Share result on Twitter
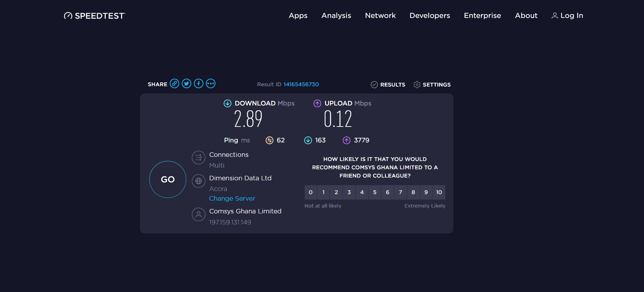 coord(187,84)
